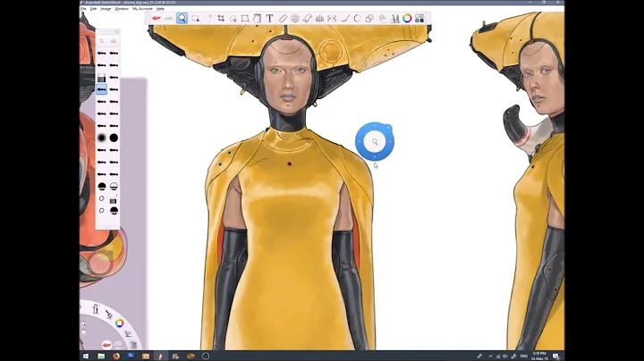Toggle the Ellipse guide tool
This screenshot has height=361, width=644.
[295, 19]
